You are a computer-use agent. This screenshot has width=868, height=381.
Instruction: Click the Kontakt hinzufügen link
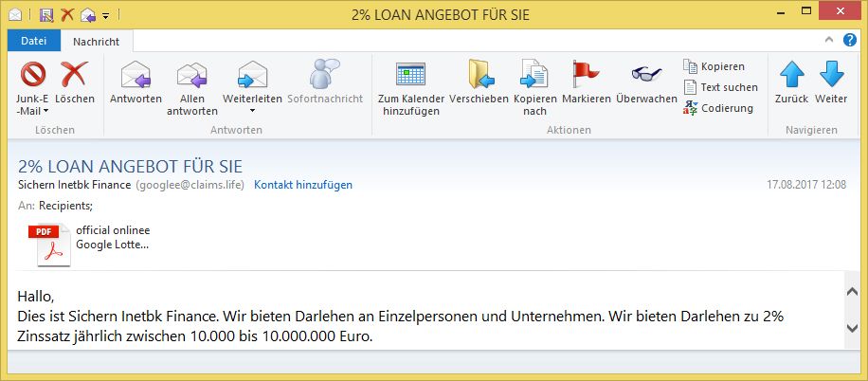(303, 185)
